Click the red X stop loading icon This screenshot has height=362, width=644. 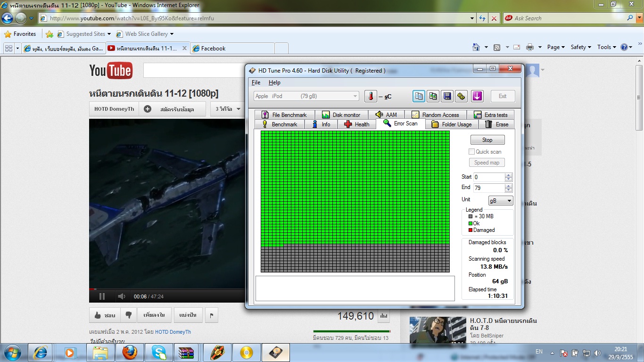494,18
